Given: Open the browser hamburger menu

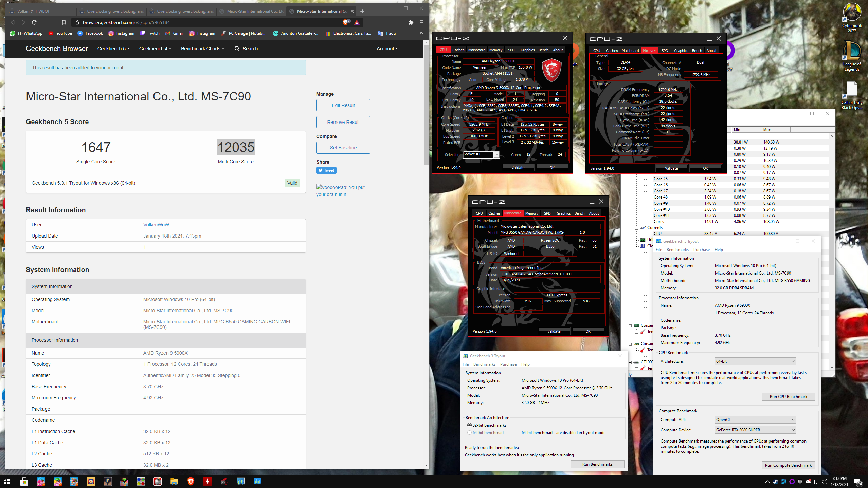Looking at the screenshot, I should tap(422, 22).
